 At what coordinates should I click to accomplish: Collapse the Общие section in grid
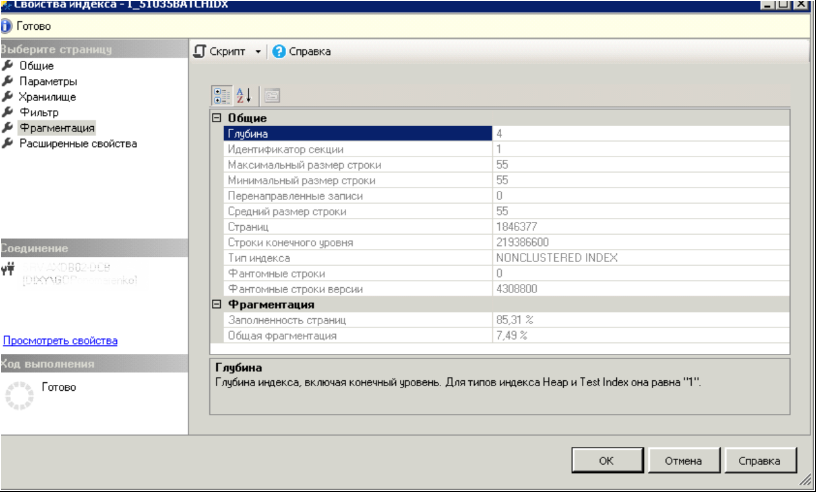[216, 119]
